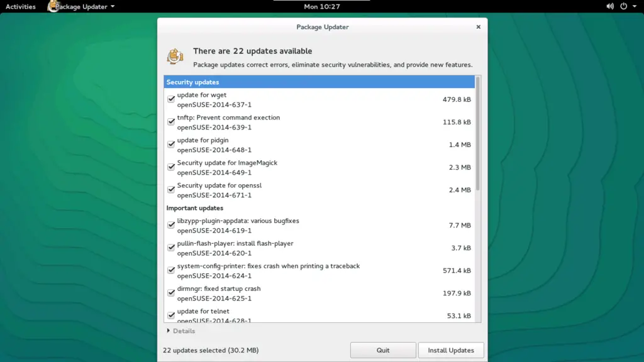Click the 571.4 kB size value
This screenshot has height=362, width=644.
click(457, 270)
